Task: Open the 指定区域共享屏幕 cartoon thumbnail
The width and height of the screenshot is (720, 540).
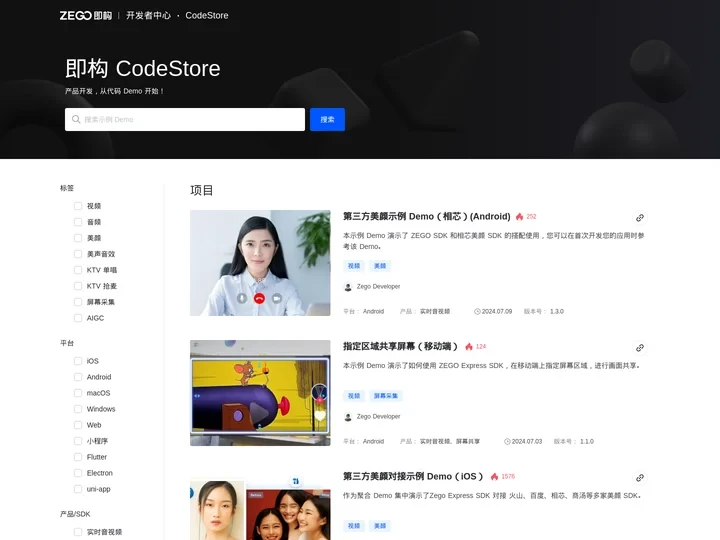Action: [x=260, y=393]
